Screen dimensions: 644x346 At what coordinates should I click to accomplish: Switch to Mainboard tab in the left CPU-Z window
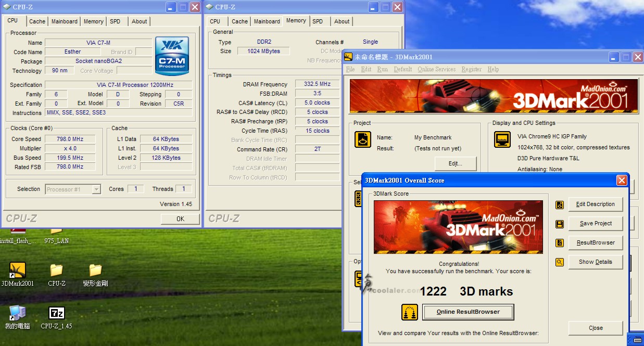(64, 21)
